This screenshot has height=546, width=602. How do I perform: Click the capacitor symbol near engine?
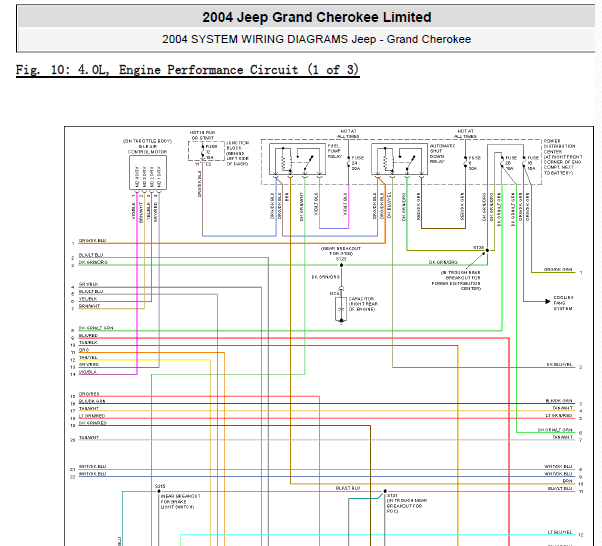[x=341, y=307]
